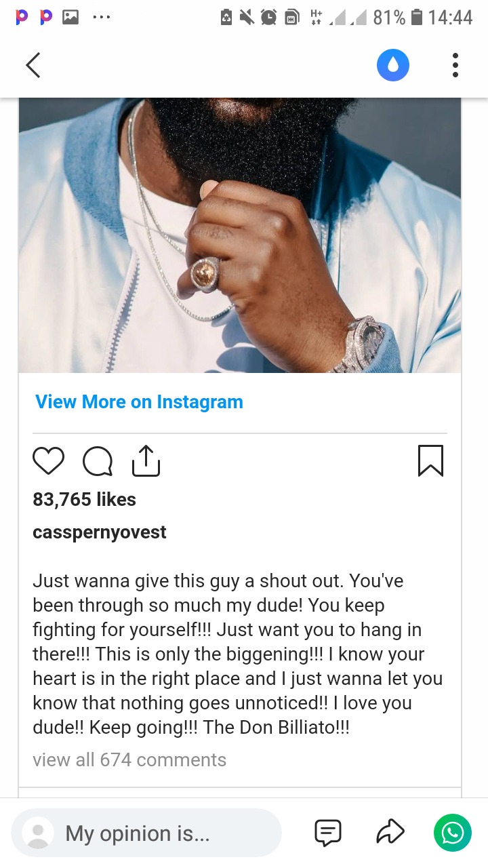Tap the blue water drop icon
Image resolution: width=488 pixels, height=868 pixels.
pyautogui.click(x=393, y=65)
